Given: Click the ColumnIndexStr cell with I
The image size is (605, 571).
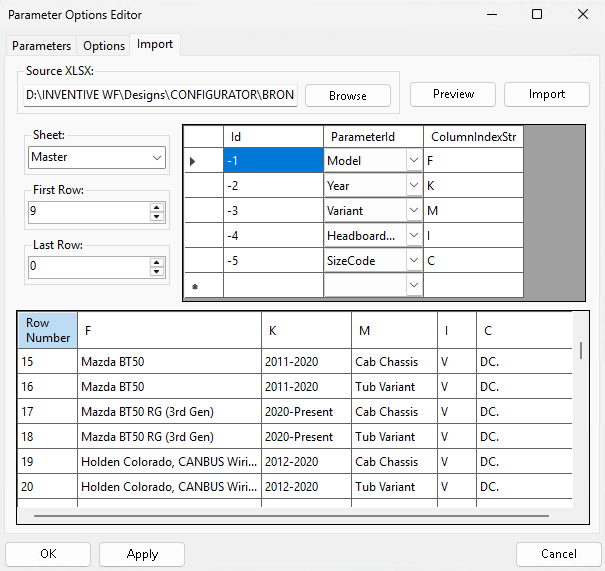Looking at the screenshot, I should coord(473,235).
